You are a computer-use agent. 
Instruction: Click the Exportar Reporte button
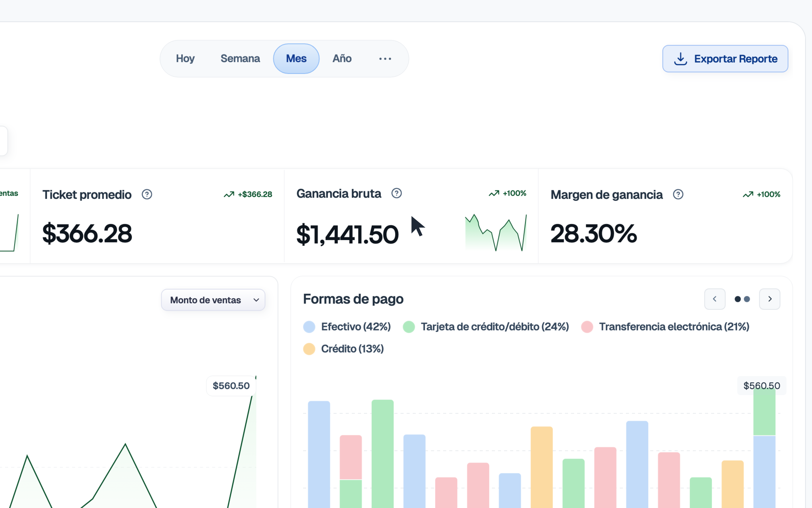pyautogui.click(x=725, y=59)
